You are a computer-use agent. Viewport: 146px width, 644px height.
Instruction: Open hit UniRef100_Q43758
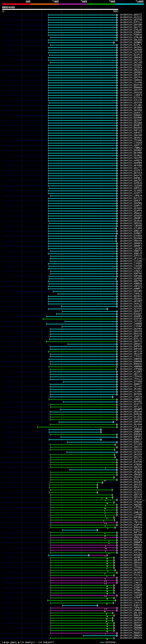[x=131, y=20]
